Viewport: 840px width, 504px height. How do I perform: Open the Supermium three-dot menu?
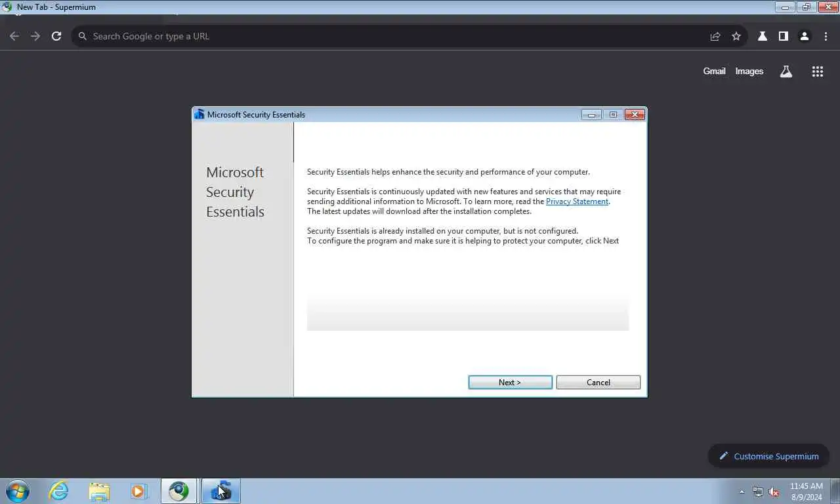pyautogui.click(x=826, y=36)
